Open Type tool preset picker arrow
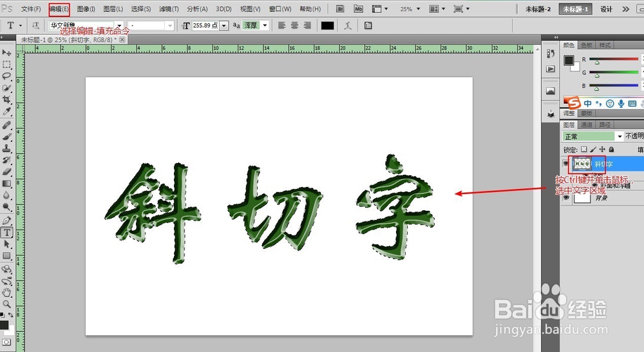Image resolution: width=644 pixels, height=352 pixels. point(21,26)
